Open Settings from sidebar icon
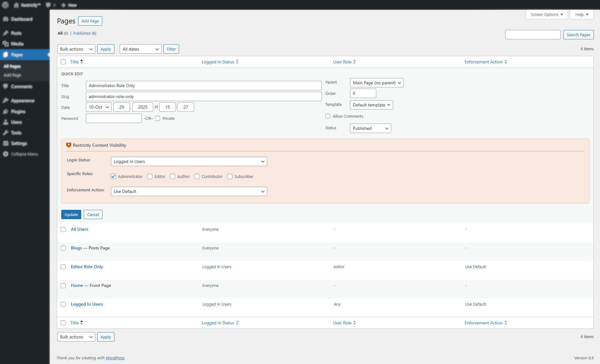The width and height of the screenshot is (600, 364). coord(6,143)
